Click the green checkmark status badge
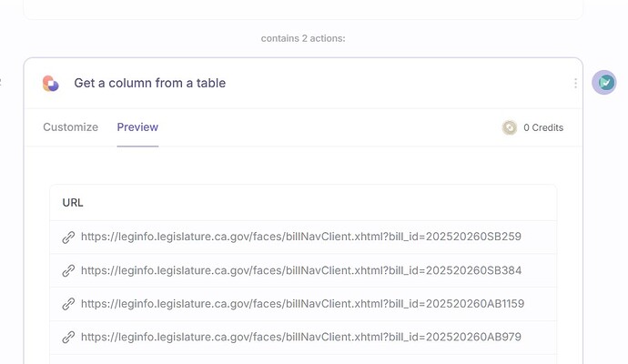 604,83
